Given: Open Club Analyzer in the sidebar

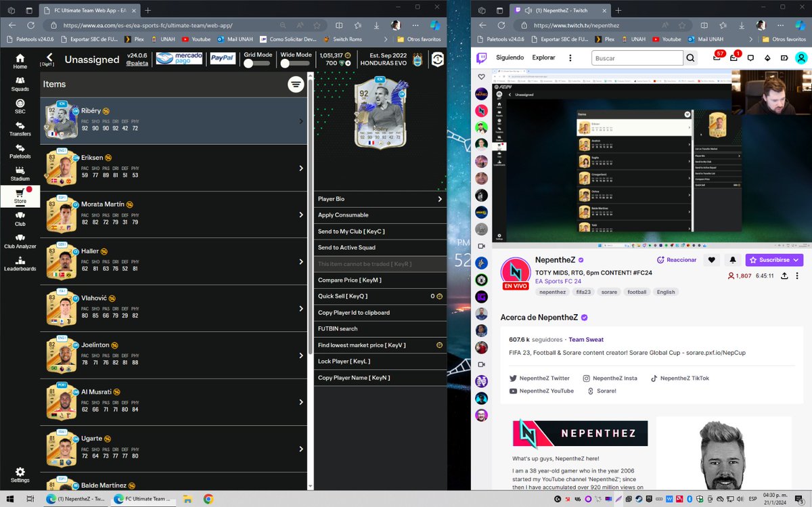Looking at the screenshot, I should pyautogui.click(x=20, y=241).
